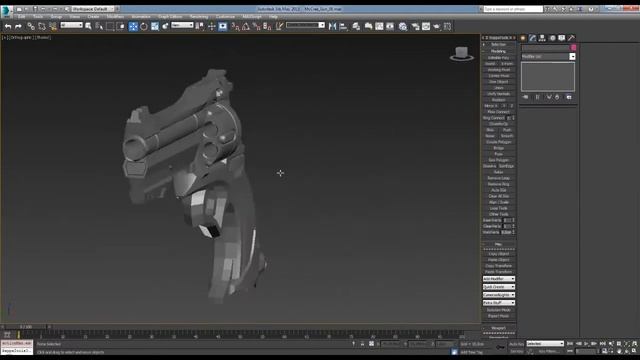
Task: Toggle the 3D Snaps button
Action: click(236, 27)
